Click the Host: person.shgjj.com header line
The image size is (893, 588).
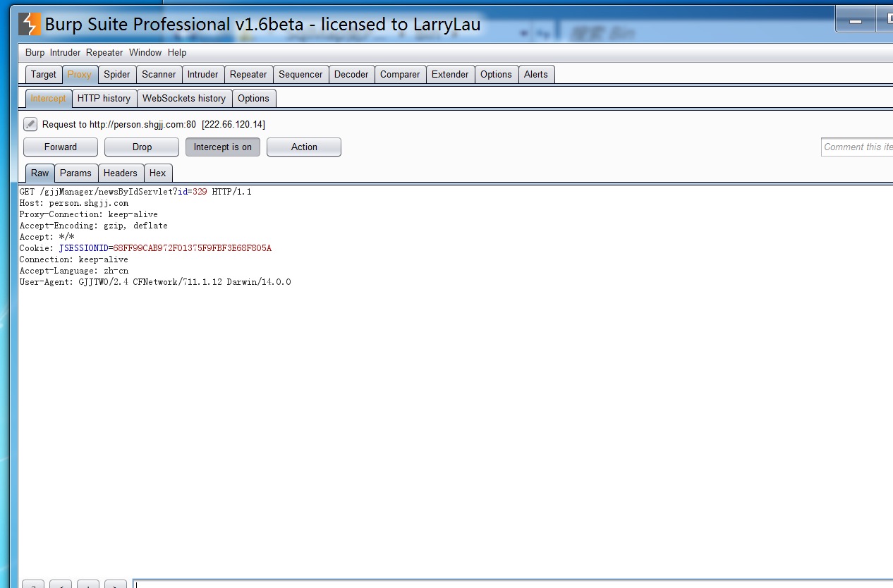click(74, 203)
